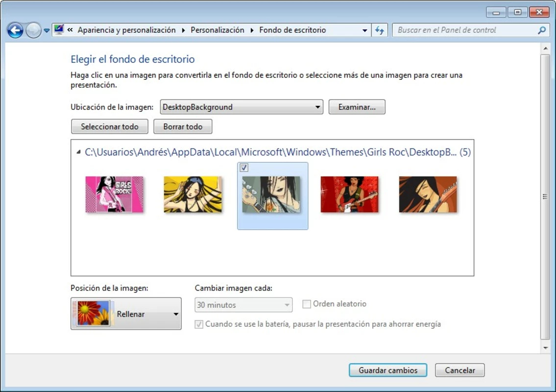Click the Girls Roc DesktopB... folder path

[x=278, y=152]
